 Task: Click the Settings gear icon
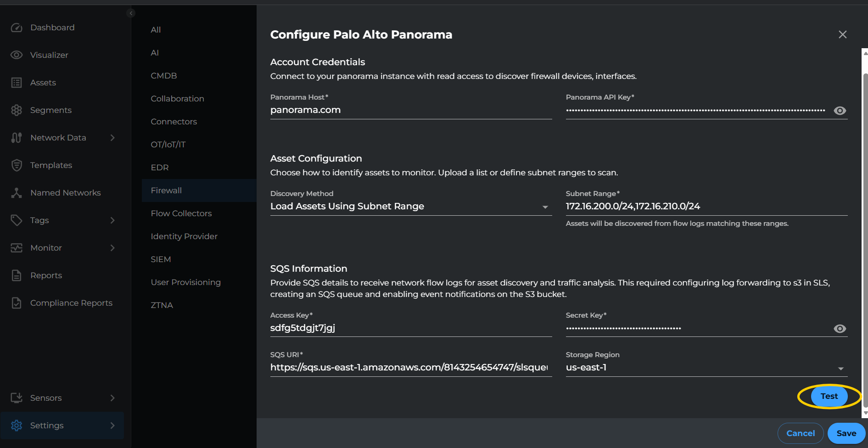tap(17, 426)
